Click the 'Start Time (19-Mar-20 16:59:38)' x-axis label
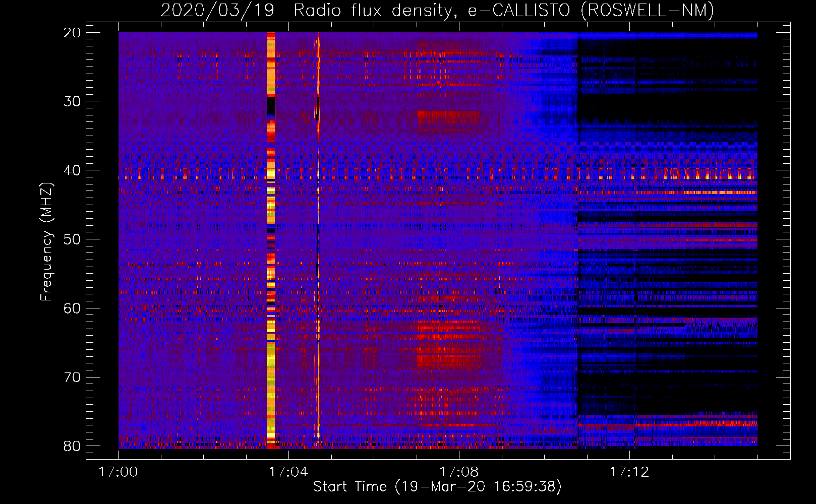This screenshot has width=816, height=504. (437, 487)
